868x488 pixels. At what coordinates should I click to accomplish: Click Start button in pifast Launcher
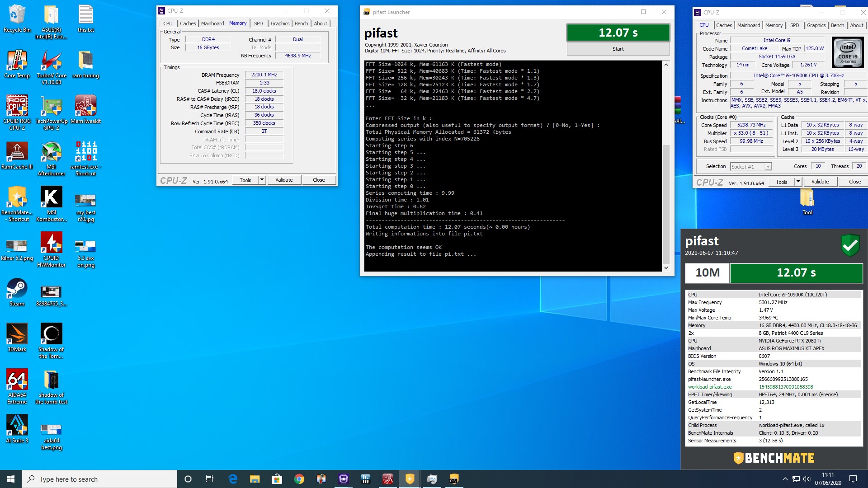point(618,49)
